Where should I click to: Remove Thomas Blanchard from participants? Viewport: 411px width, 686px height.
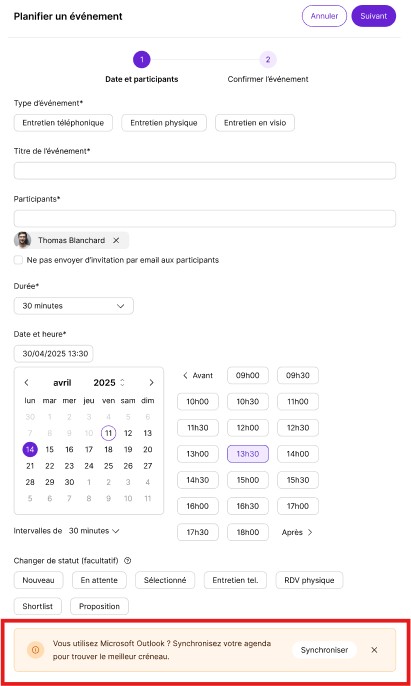click(116, 240)
